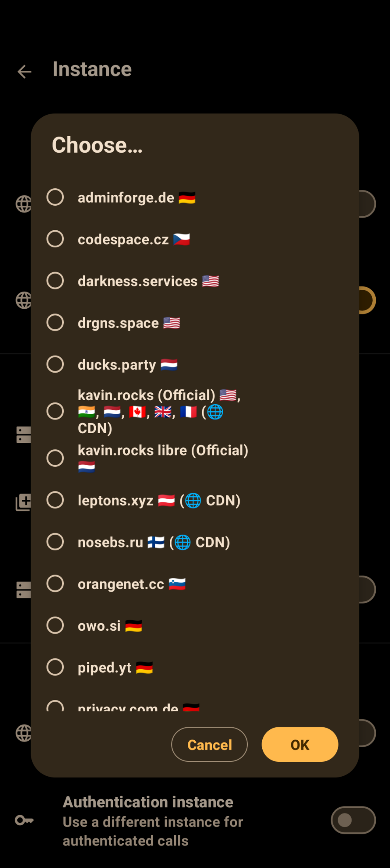Select the adminforge.de instance radio button
This screenshot has width=390, height=868.
click(55, 197)
